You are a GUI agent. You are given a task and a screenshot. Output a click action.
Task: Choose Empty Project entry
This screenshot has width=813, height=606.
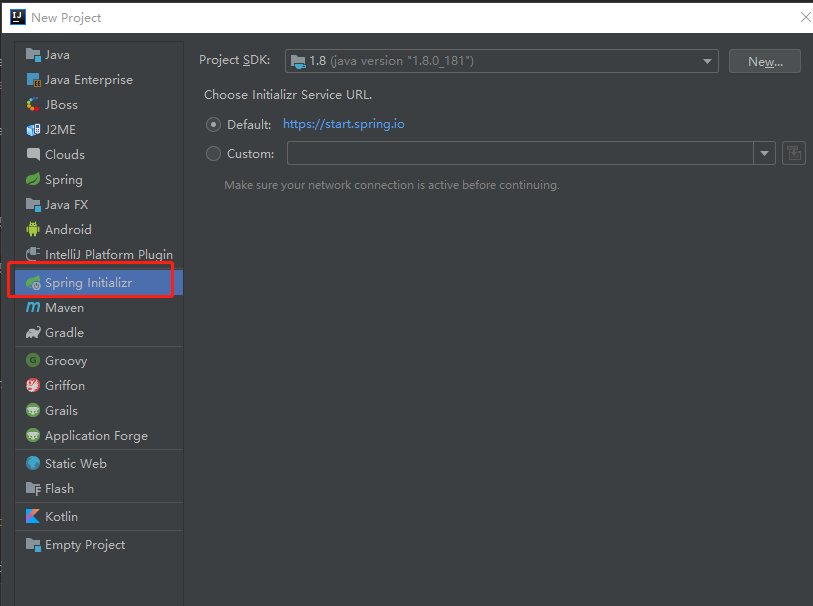pyautogui.click(x=99, y=544)
